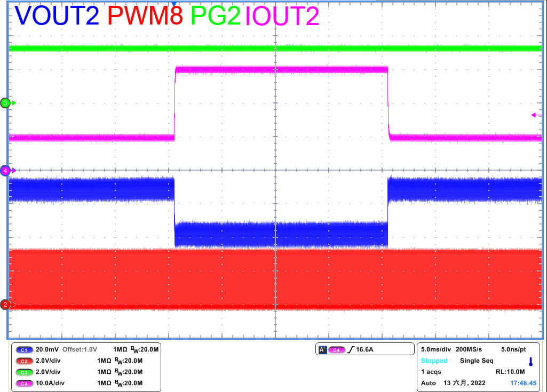Viewport: 547px width, 392px height.
Task: Click the trigger position marker at top of graticule
Action: [173, 4]
